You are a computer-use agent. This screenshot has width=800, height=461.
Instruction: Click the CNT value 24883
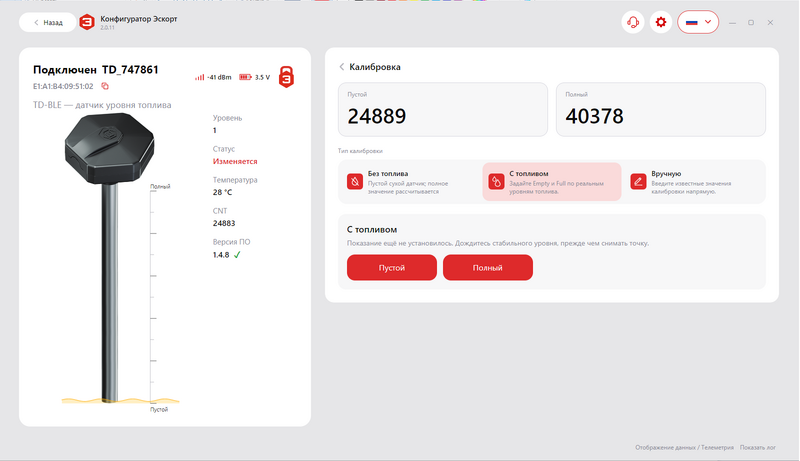[224, 223]
